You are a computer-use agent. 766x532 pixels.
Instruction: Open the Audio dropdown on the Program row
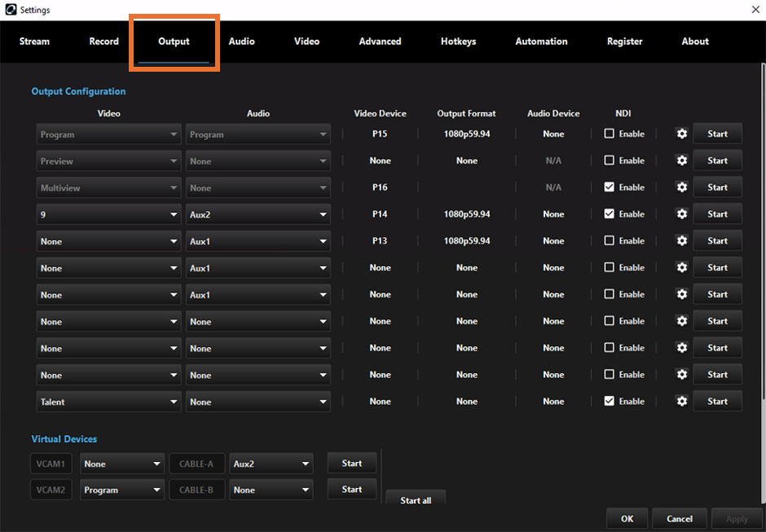tap(258, 134)
